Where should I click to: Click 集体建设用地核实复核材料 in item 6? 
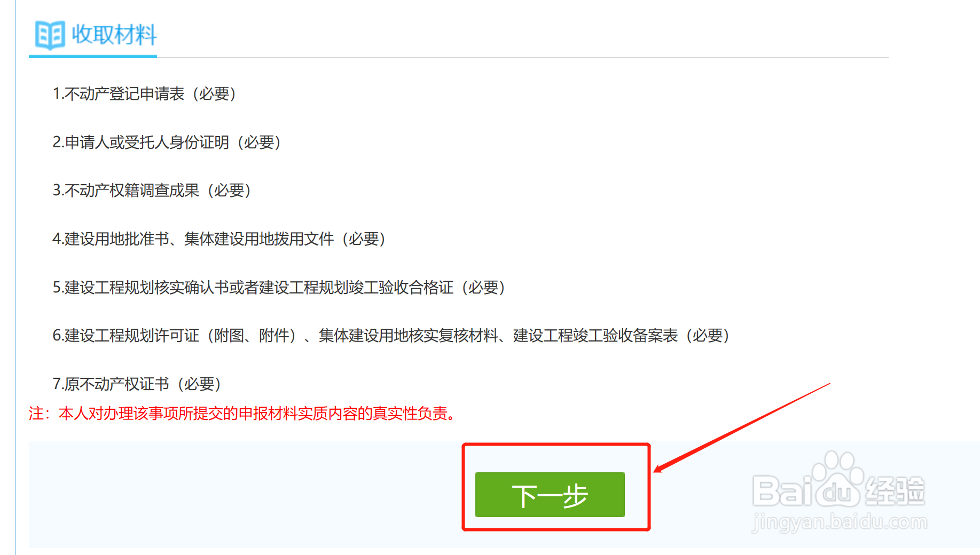[x=409, y=336]
